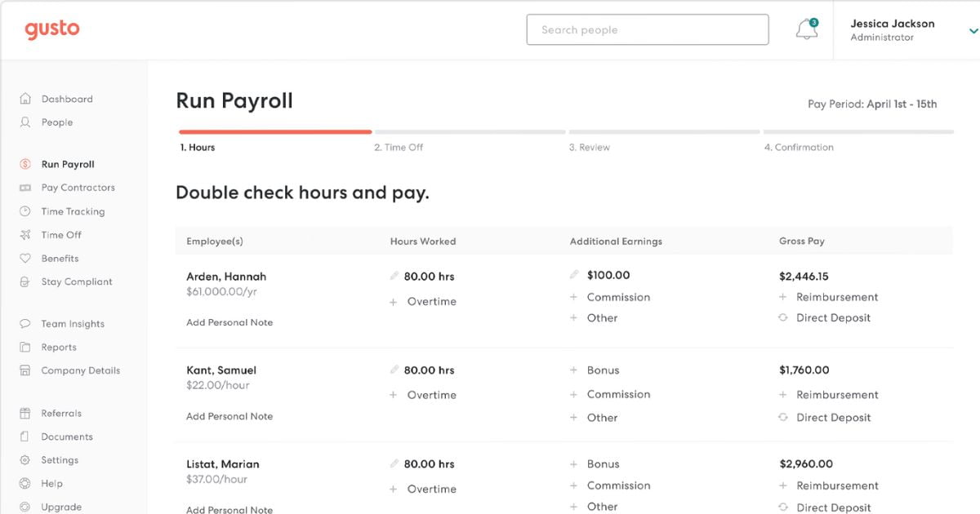The image size is (980, 514).
Task: Add Other earnings for Hannah Arden
Action: 602,318
